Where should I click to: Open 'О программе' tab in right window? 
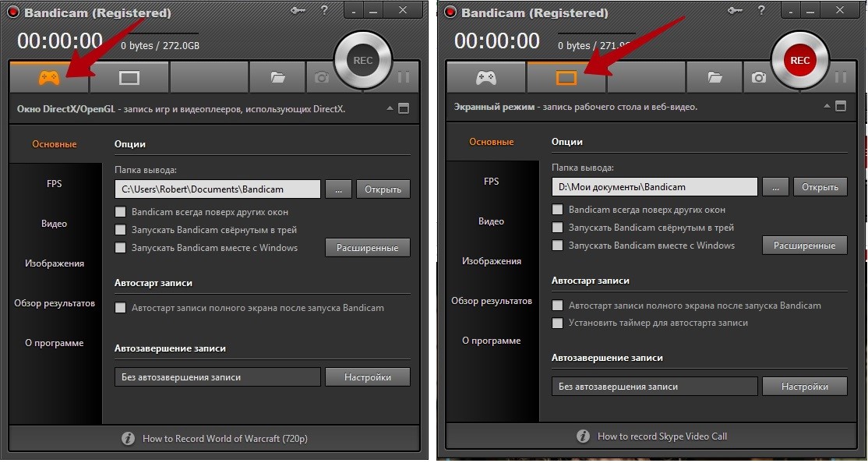492,341
